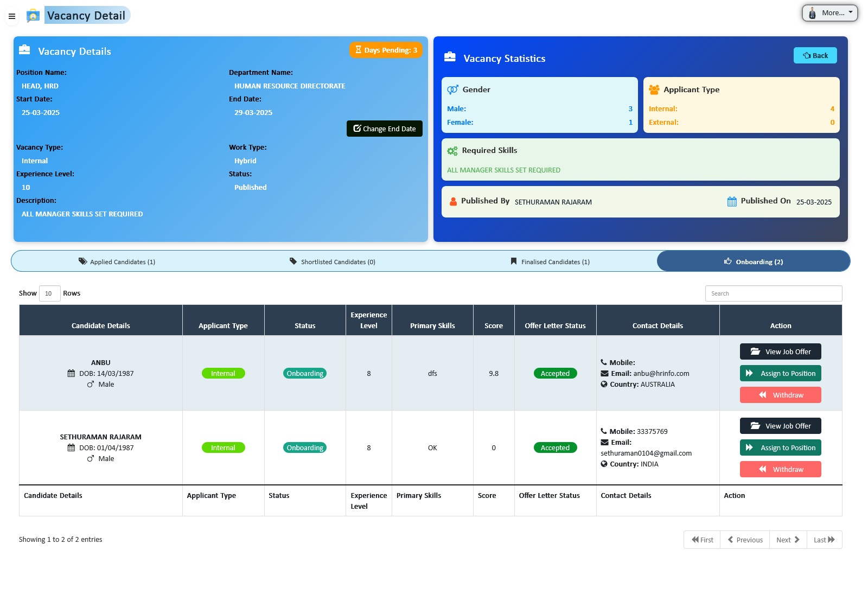The width and height of the screenshot is (868, 614).
Task: Open the Finalised Candidates tab
Action: click(550, 261)
